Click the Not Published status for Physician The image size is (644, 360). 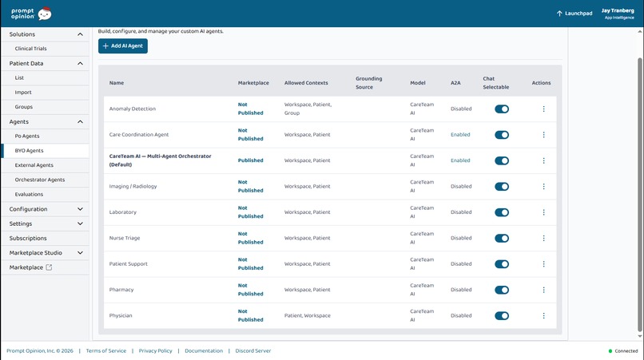(251, 315)
